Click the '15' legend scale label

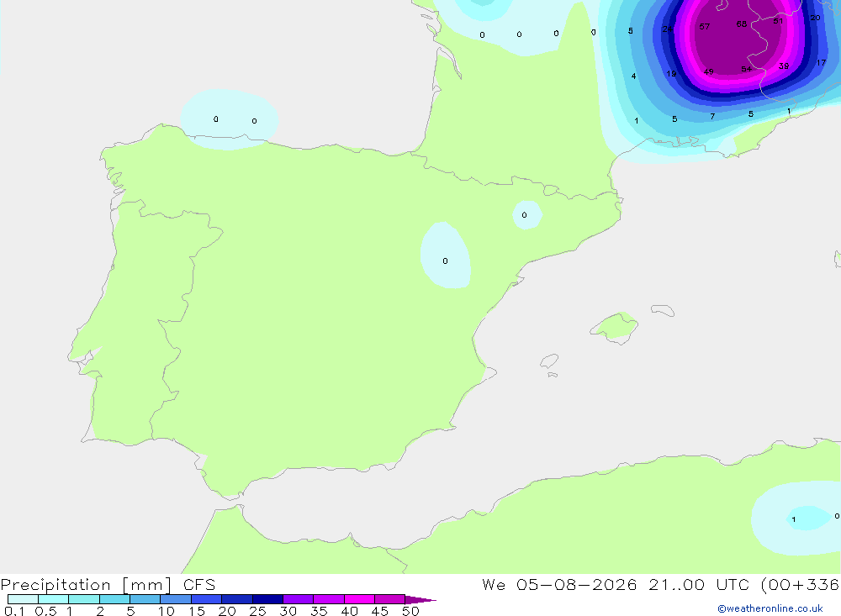197,611
